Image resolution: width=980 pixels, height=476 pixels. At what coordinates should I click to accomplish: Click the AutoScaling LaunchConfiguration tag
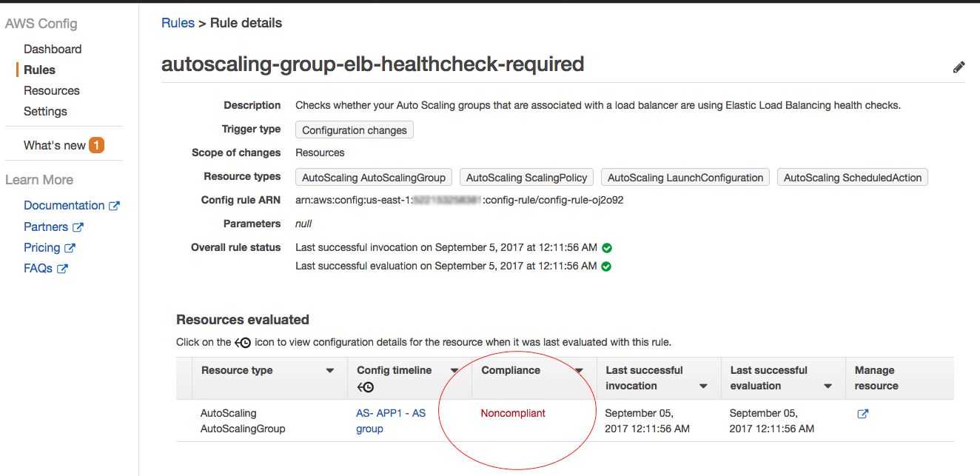[685, 178]
